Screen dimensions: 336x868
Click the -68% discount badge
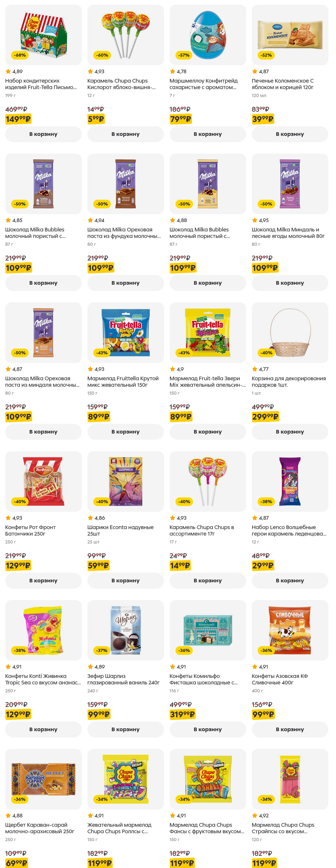click(20, 55)
